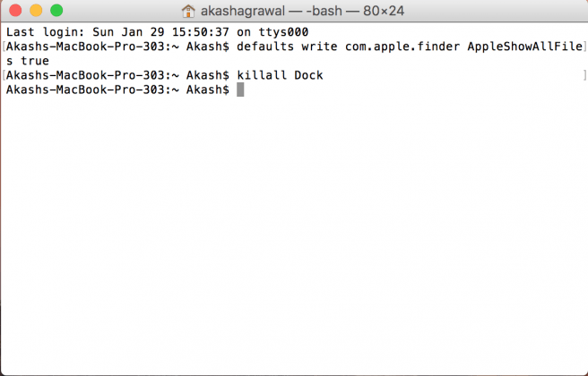Click 'ttys000' at end of login line
588x376 pixels.
[x=283, y=32]
